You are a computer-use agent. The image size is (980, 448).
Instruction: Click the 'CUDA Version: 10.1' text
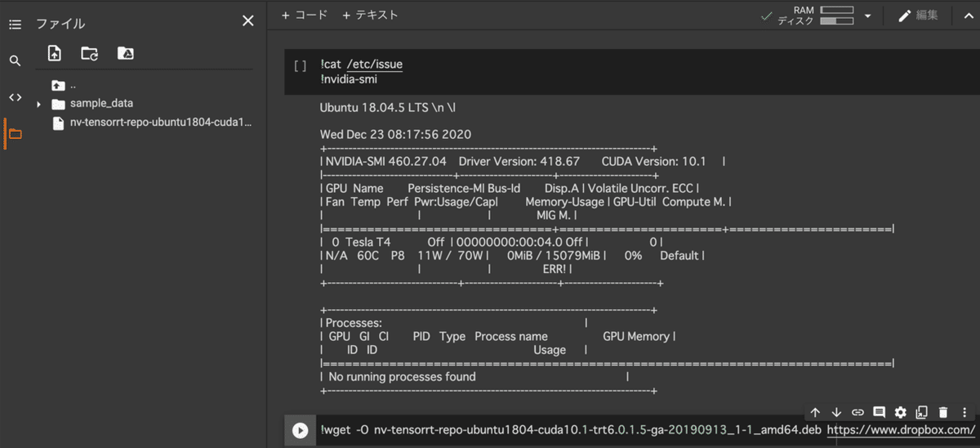(x=653, y=161)
